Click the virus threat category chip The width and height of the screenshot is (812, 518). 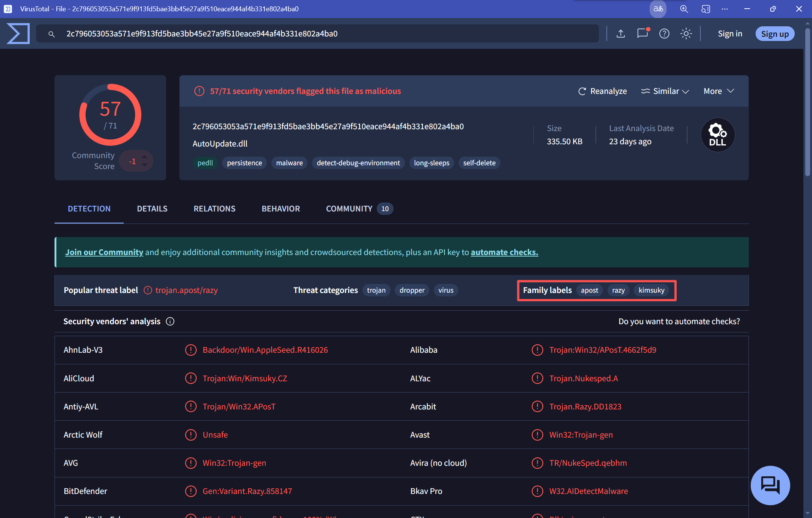coord(446,290)
